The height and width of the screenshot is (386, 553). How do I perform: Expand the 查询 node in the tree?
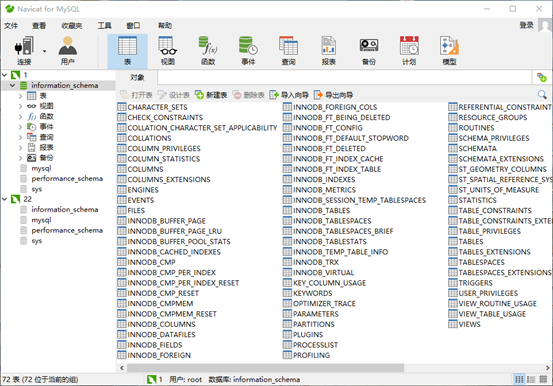click(20, 137)
